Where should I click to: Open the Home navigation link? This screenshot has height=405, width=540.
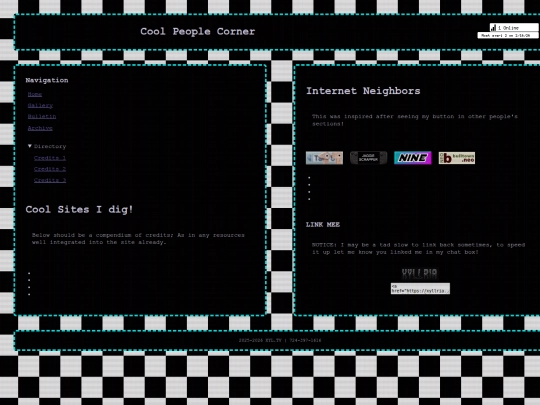(x=35, y=94)
